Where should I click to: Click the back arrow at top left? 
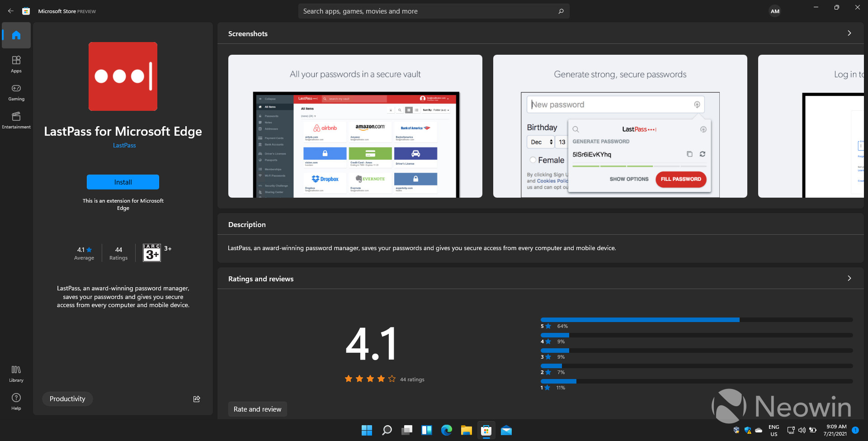10,11
